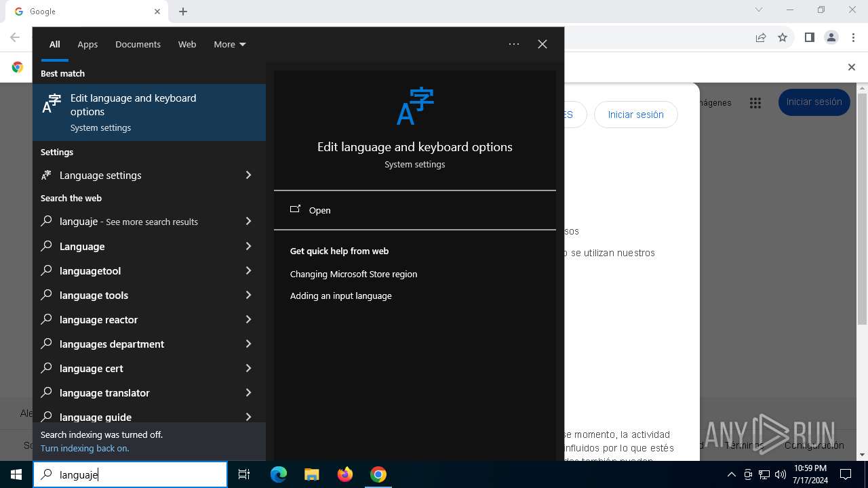Viewport: 868px width, 488px height.
Task: Click the Windows Start button
Action: (16, 474)
